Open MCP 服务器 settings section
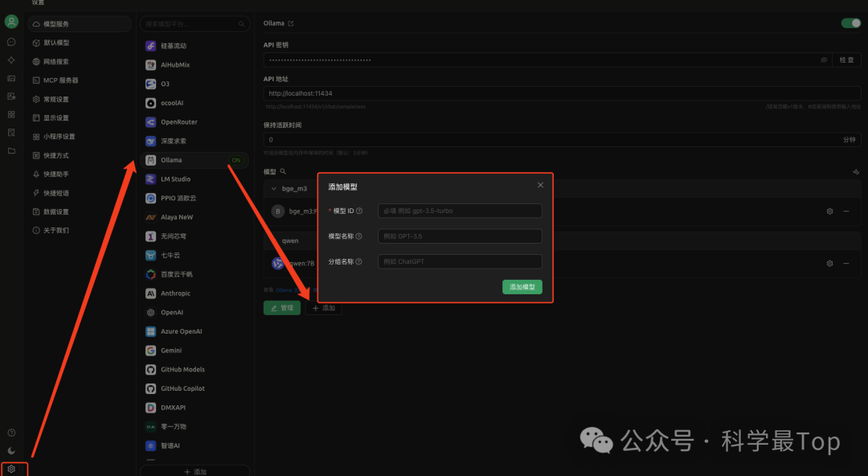 (x=79, y=80)
